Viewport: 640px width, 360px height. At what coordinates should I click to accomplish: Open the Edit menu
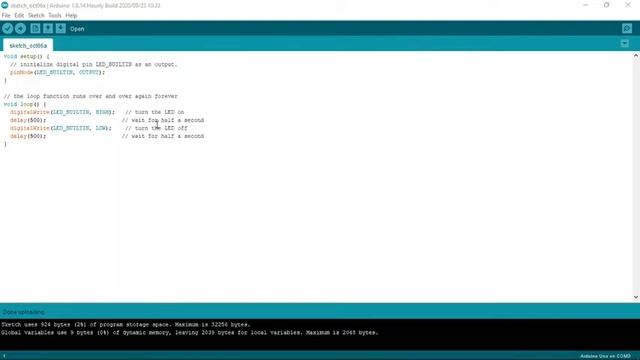pyautogui.click(x=19, y=16)
